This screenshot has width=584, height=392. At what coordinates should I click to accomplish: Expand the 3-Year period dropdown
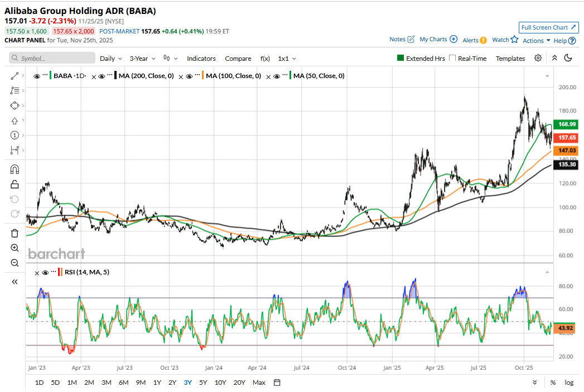point(142,59)
